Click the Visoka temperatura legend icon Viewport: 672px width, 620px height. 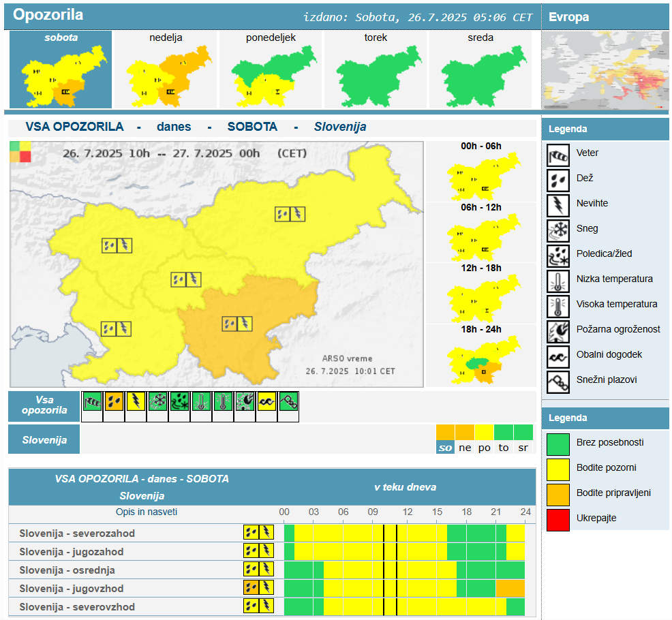558,307
